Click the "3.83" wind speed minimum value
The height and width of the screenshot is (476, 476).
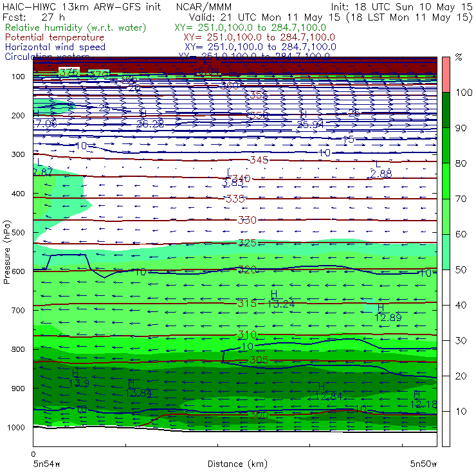233,183
